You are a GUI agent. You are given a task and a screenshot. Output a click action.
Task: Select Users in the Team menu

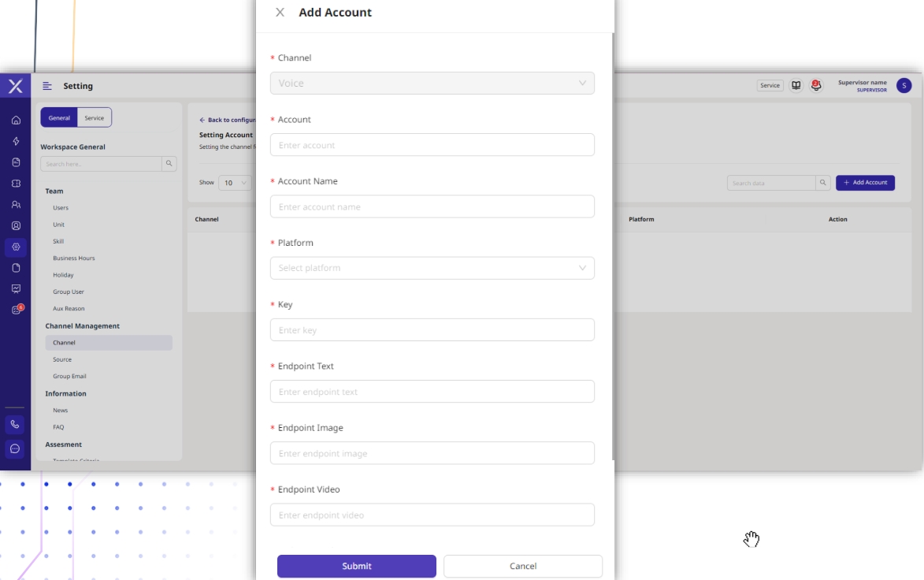(61, 208)
